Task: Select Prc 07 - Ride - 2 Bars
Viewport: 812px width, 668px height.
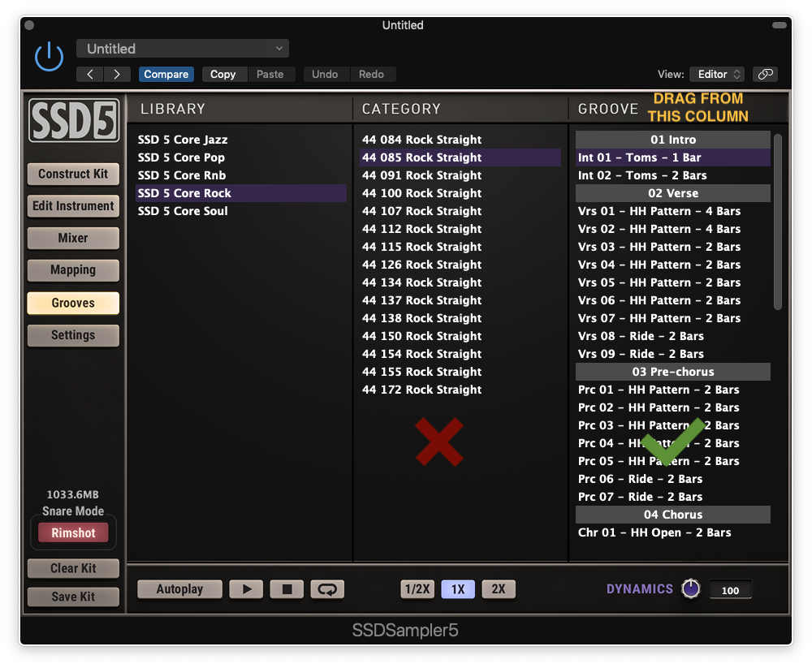Action: pyautogui.click(x=673, y=497)
